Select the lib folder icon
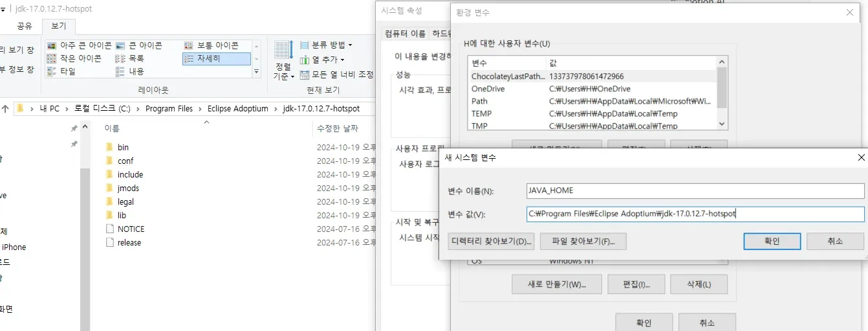This screenshot has width=868, height=331. [109, 216]
